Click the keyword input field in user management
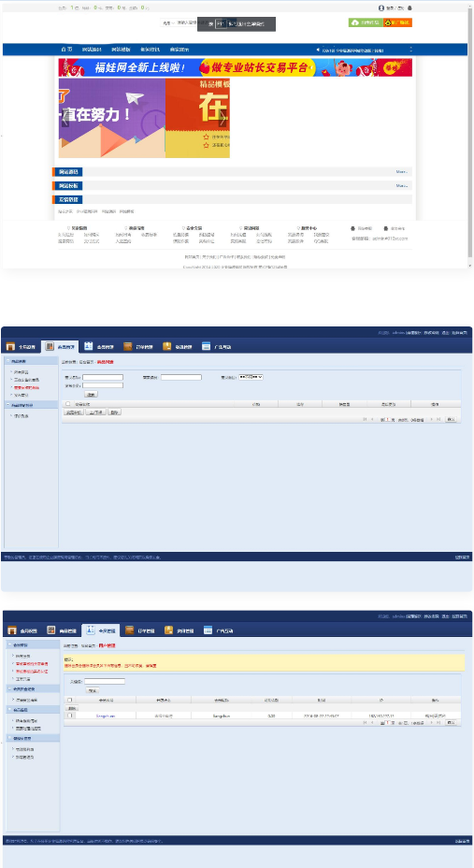Screen dimensions: 474x868 click(105, 682)
